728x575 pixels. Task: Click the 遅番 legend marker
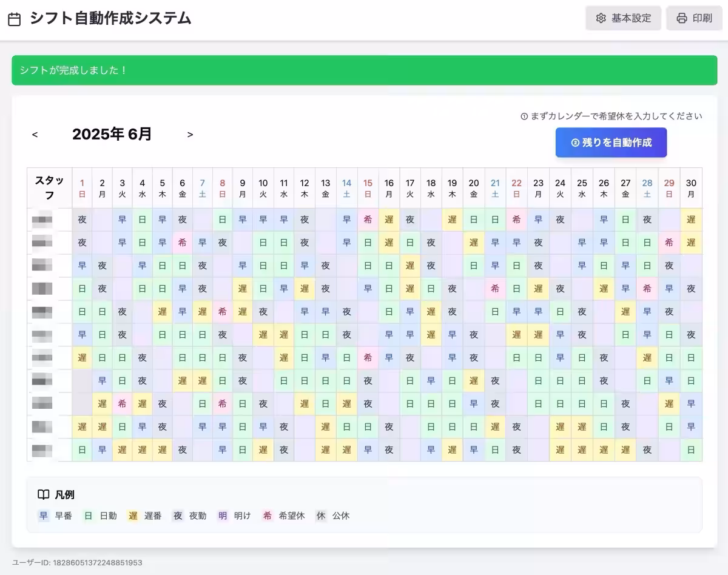click(132, 516)
